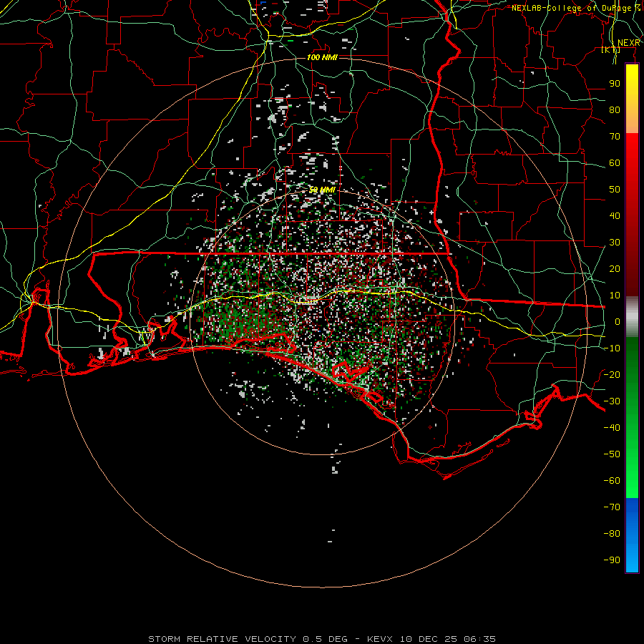Select the "60" value on the velocity scale
Screen dimensions: 644x644
pos(615,162)
